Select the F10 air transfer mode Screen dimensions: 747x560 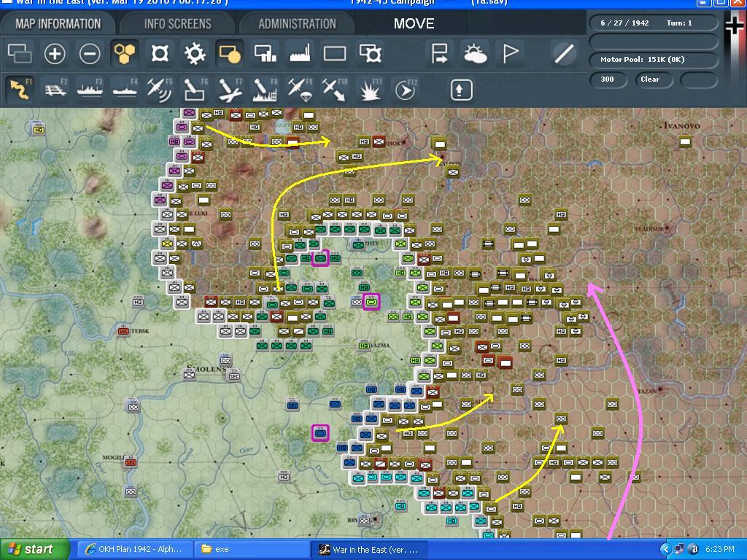pos(336,90)
